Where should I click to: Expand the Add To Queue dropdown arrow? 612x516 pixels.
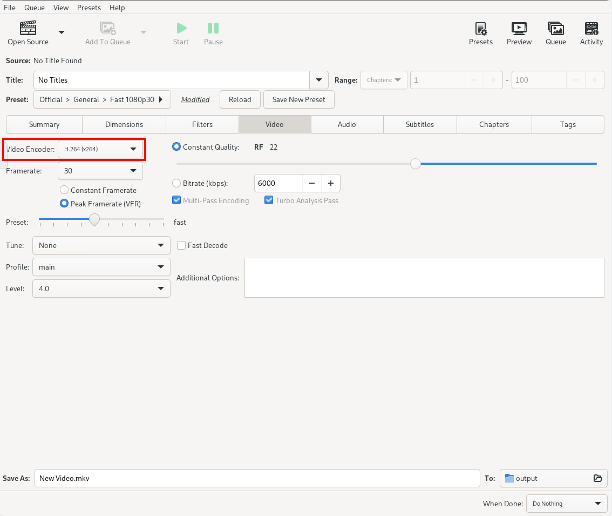tap(143, 32)
